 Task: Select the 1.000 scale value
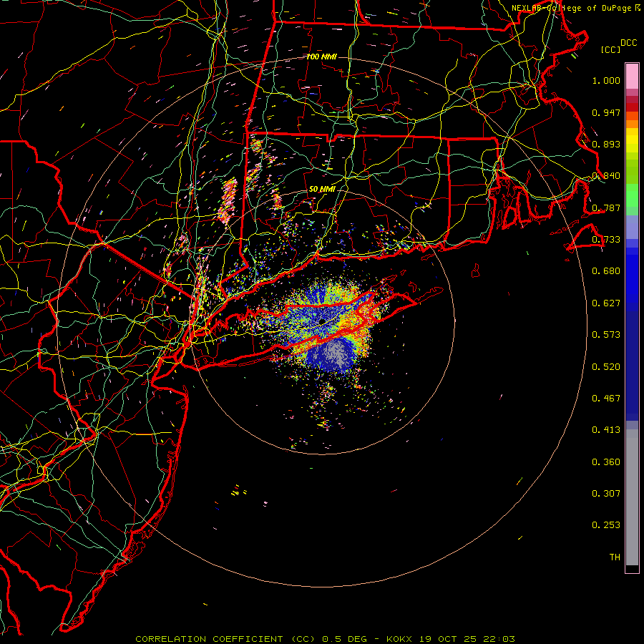pos(606,80)
